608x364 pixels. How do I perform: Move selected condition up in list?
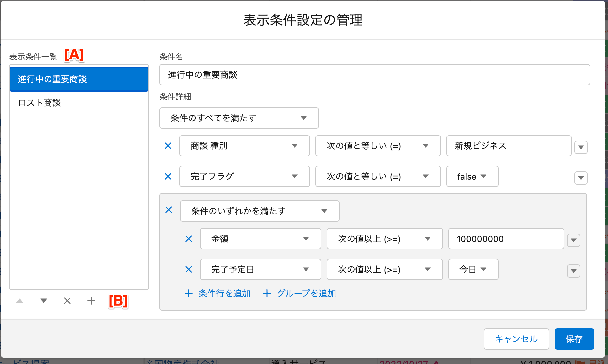tap(20, 301)
